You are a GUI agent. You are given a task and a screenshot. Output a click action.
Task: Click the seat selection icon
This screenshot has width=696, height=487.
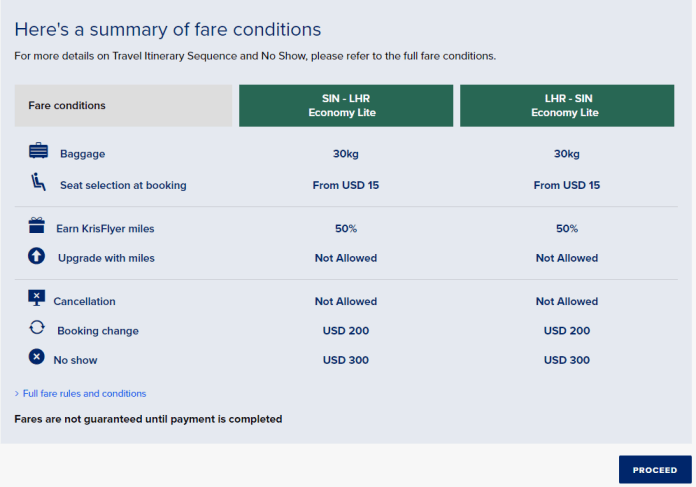click(38, 183)
